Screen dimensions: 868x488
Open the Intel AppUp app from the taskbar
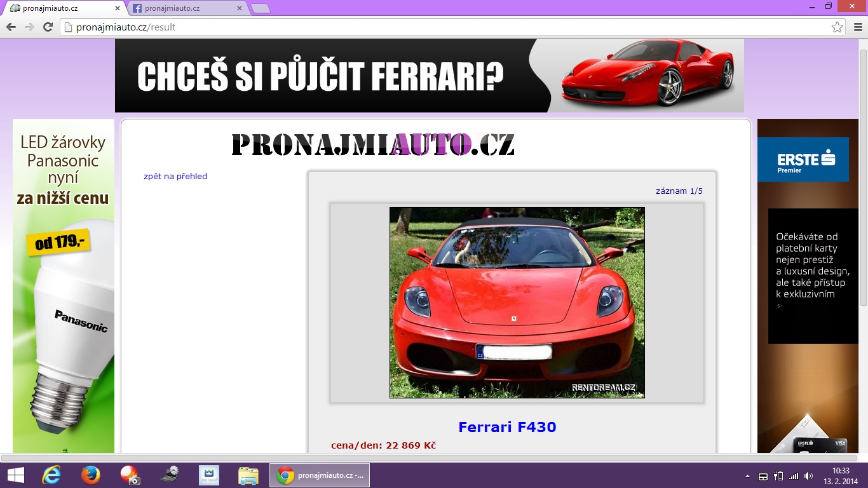[x=208, y=475]
